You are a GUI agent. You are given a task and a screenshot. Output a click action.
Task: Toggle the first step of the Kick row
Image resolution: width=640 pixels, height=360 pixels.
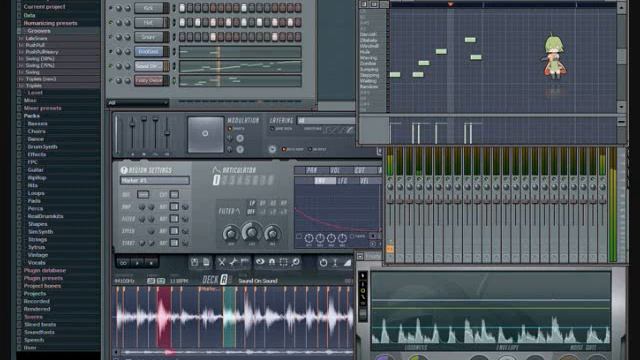[x=182, y=8]
